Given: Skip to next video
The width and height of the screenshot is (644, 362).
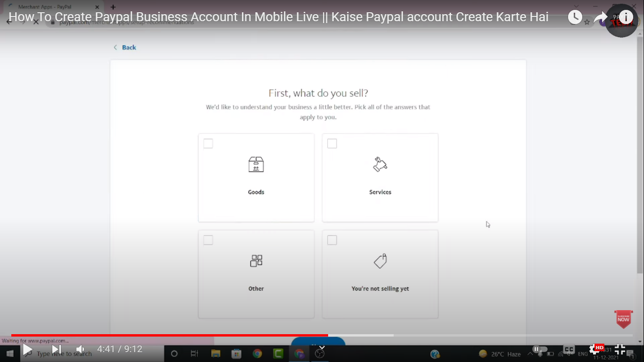Looking at the screenshot, I should tap(56, 349).
